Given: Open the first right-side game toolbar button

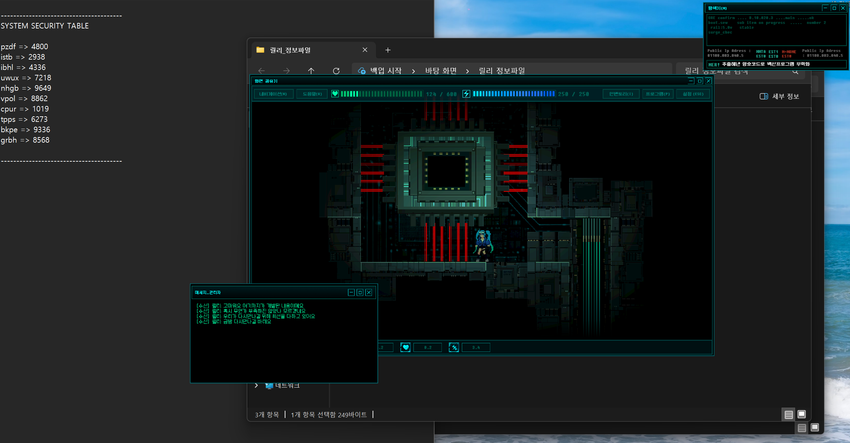Looking at the screenshot, I should coord(621,94).
